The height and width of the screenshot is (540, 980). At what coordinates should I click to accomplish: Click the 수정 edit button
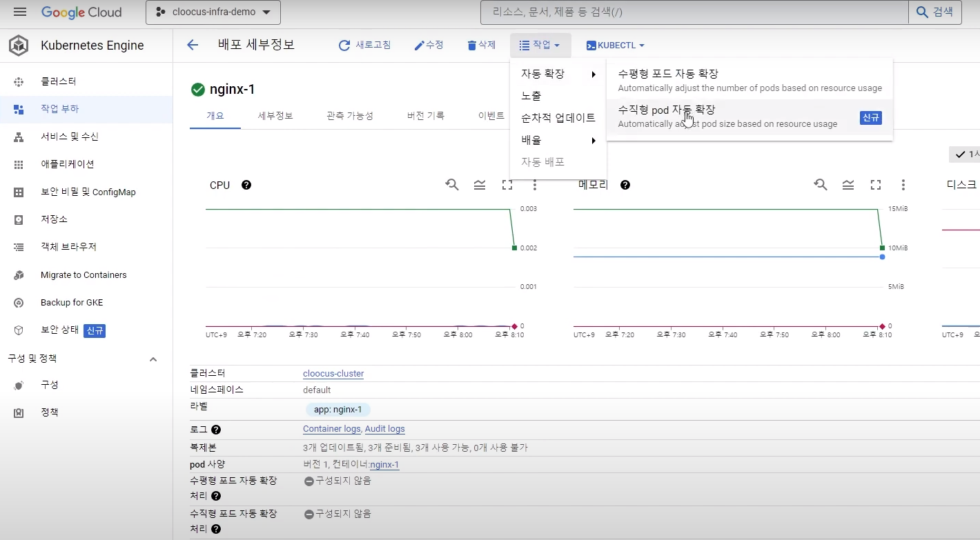[429, 45]
